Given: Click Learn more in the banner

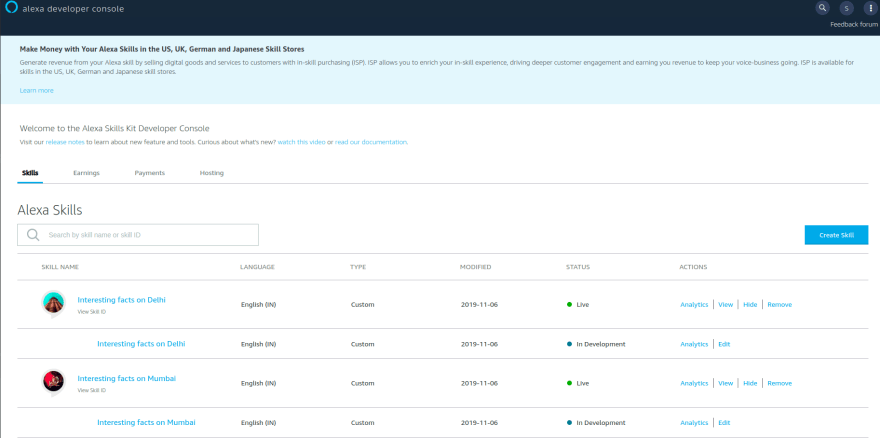Looking at the screenshot, I should click(36, 90).
